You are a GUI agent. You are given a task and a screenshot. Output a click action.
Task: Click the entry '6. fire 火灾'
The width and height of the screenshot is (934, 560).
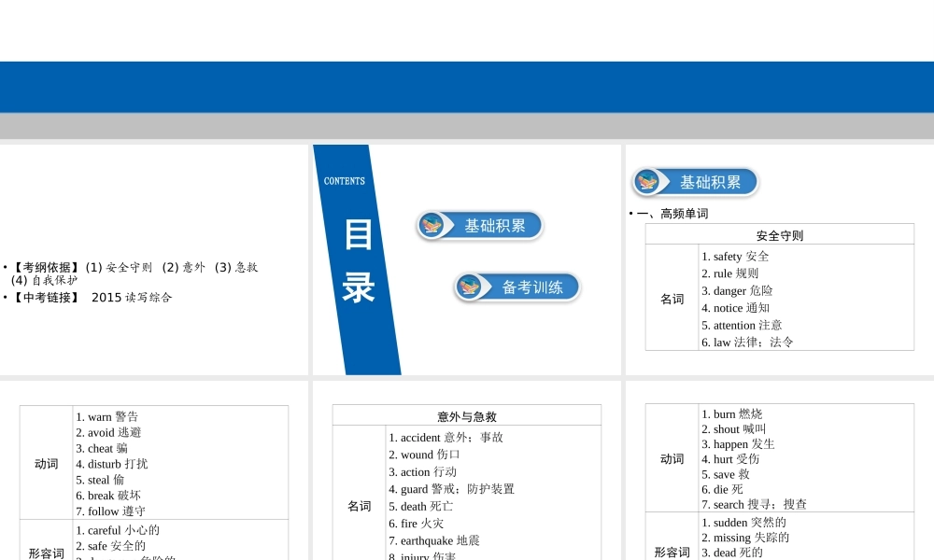416,524
